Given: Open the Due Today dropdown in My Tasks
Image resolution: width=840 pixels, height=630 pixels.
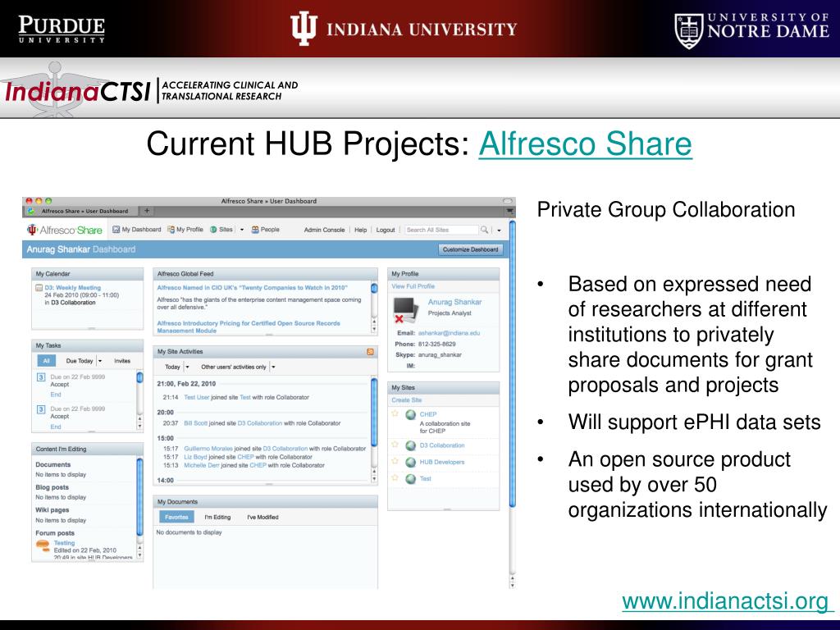Looking at the screenshot, I should tap(84, 361).
